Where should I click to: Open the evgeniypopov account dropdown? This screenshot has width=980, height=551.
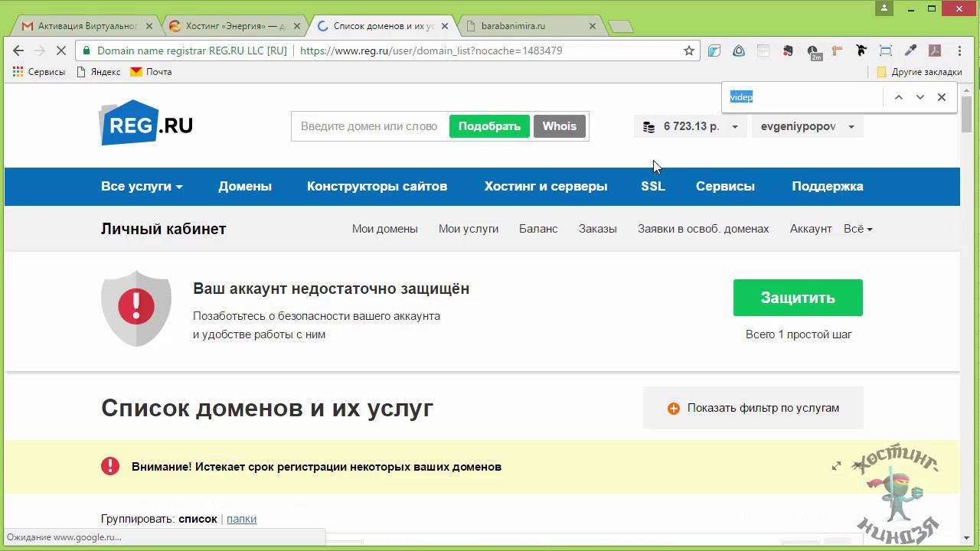tap(807, 126)
